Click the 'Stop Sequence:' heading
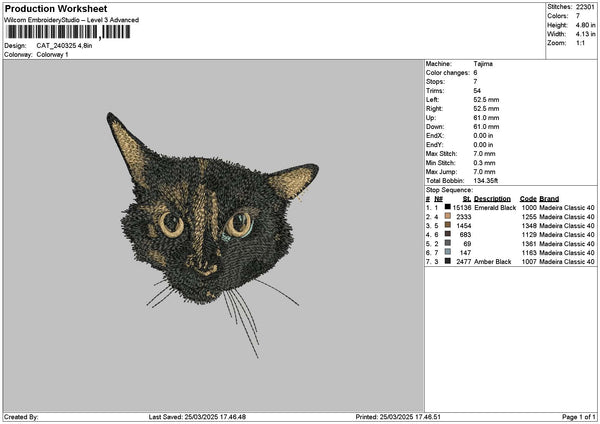The height and width of the screenshot is (424, 600). click(449, 190)
